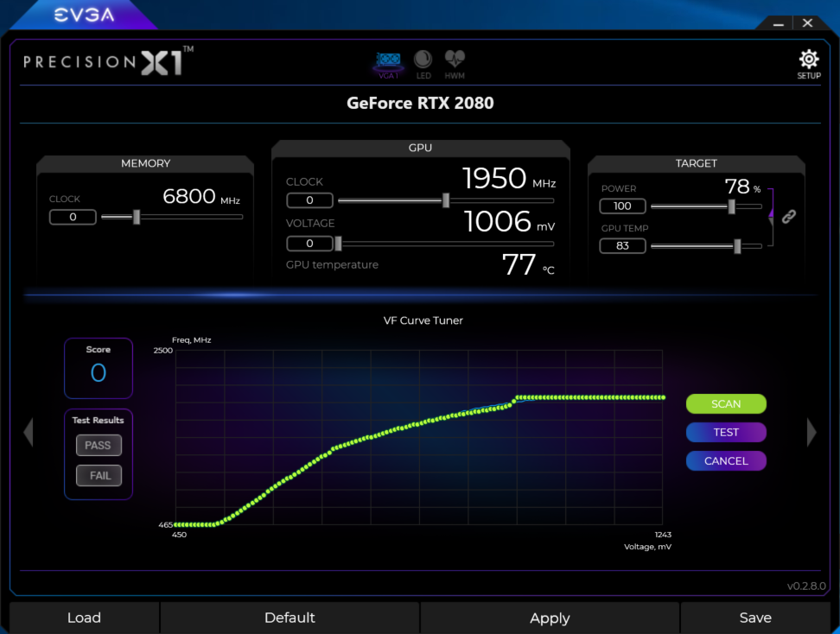Click the GPU voltage slider handle
Image resolution: width=840 pixels, height=634 pixels.
(x=338, y=244)
